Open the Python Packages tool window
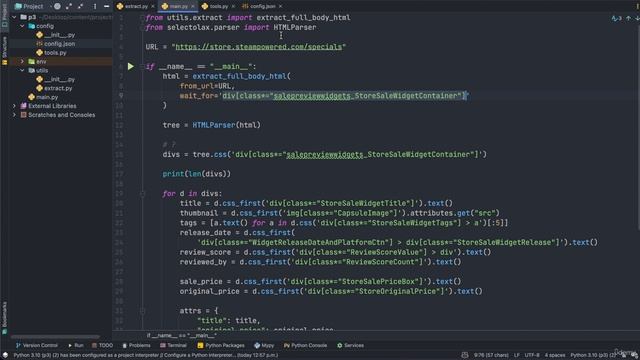This screenshot has width=640, height=360. click(x=221, y=346)
